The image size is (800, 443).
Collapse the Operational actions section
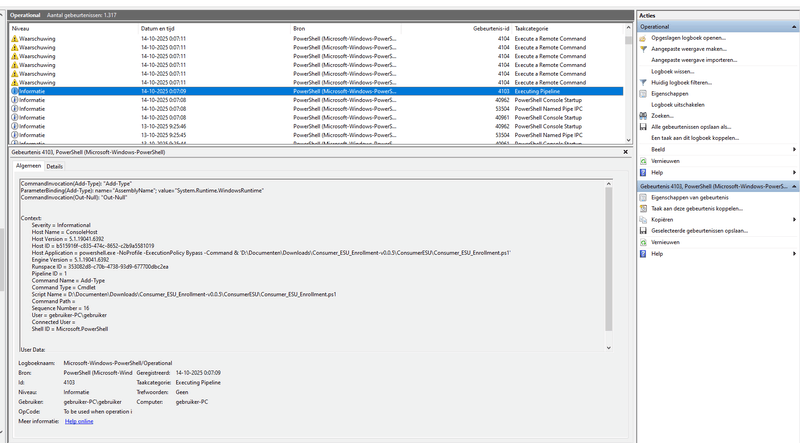coord(794,27)
